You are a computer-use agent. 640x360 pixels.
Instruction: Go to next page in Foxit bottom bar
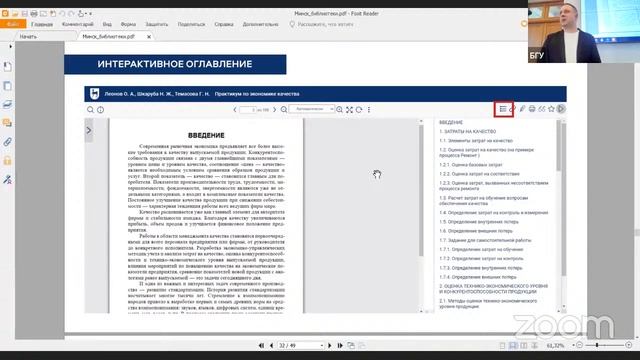330,346
